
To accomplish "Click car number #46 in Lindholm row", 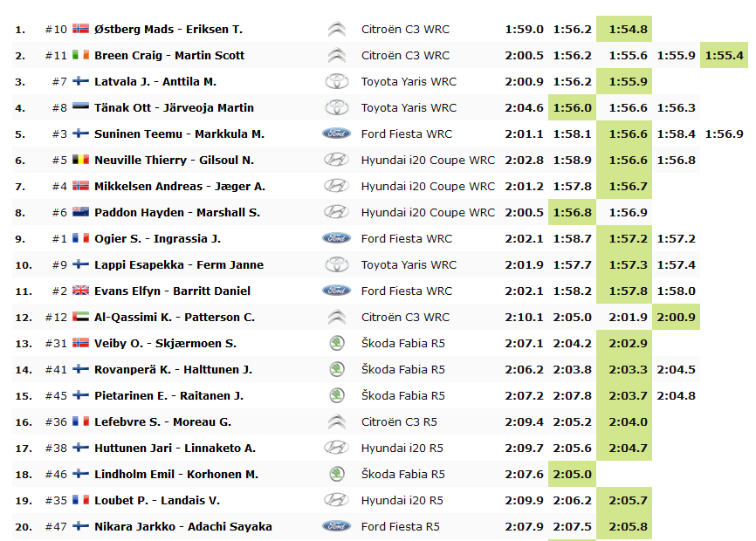I will click(56, 474).
